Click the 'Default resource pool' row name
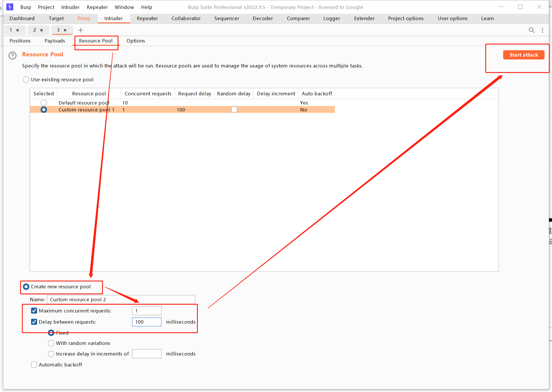The width and height of the screenshot is (552, 392). point(84,103)
